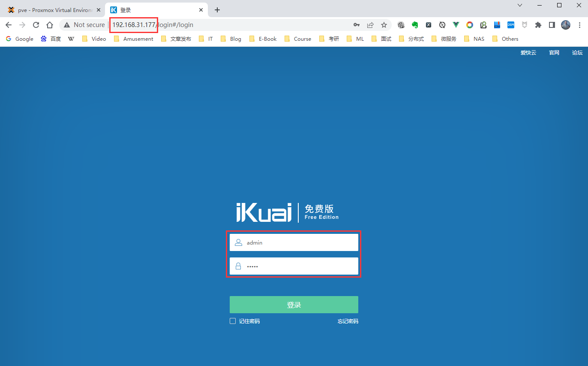The width and height of the screenshot is (588, 366).
Task: Expand the Blog bookmarks folder
Action: (x=231, y=39)
